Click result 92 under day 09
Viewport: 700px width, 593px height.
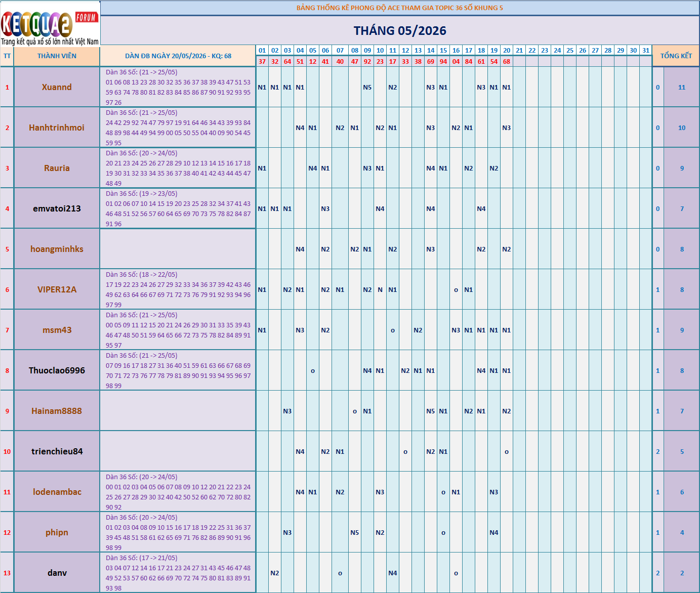367,61
